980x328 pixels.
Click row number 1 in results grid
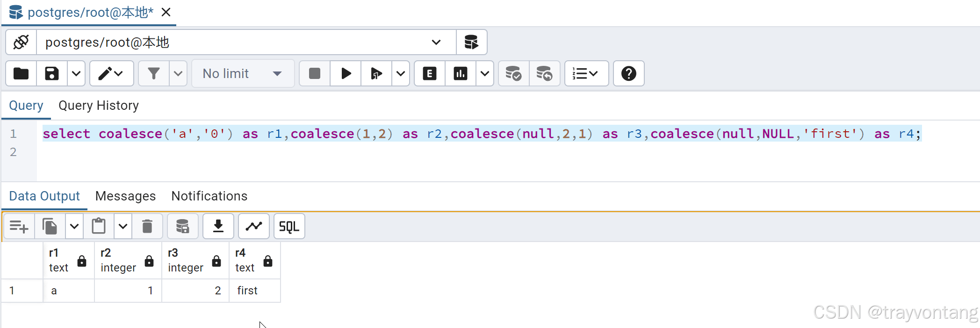pos(22,291)
